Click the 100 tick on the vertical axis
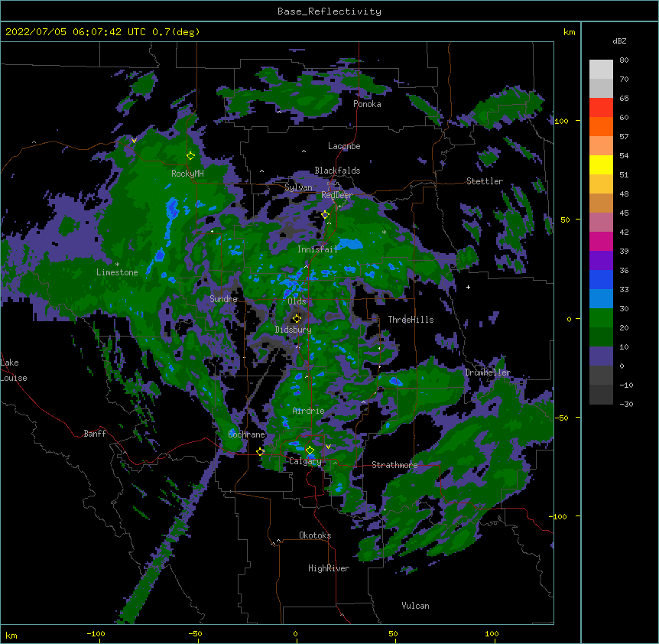The image size is (659, 644). coord(561,121)
